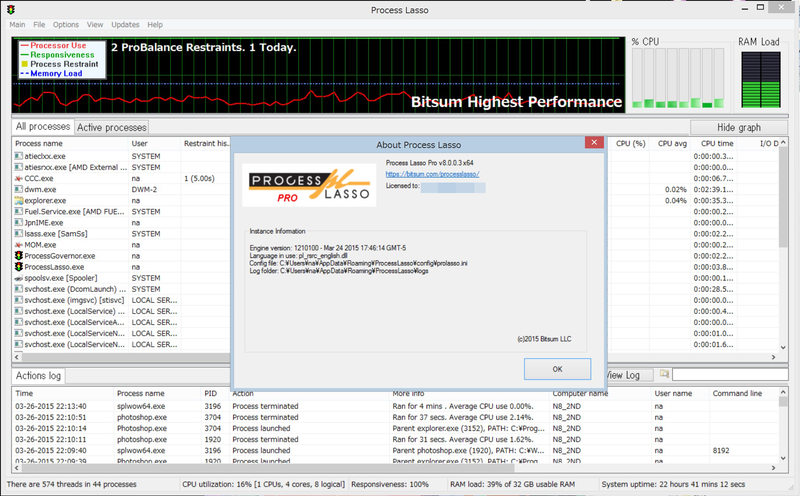Click the Hide graph button
800x496 pixels.
739,128
